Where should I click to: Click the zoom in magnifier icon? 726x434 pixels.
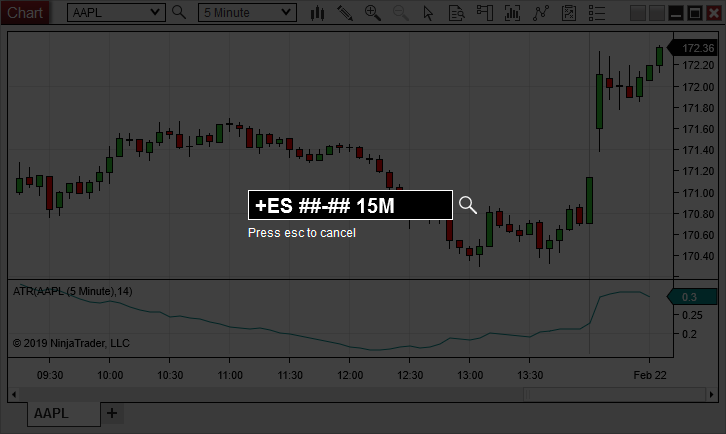(373, 12)
